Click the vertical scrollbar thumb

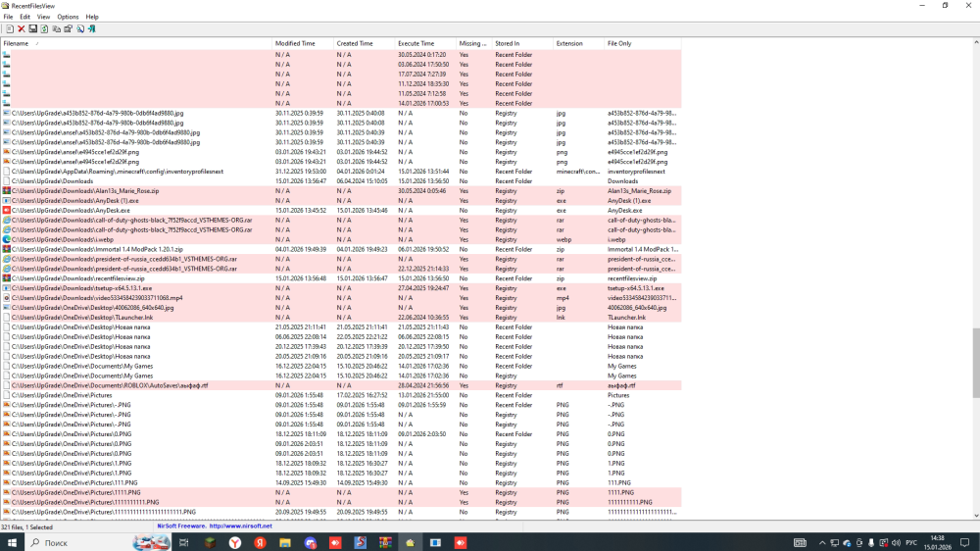pyautogui.click(x=976, y=363)
